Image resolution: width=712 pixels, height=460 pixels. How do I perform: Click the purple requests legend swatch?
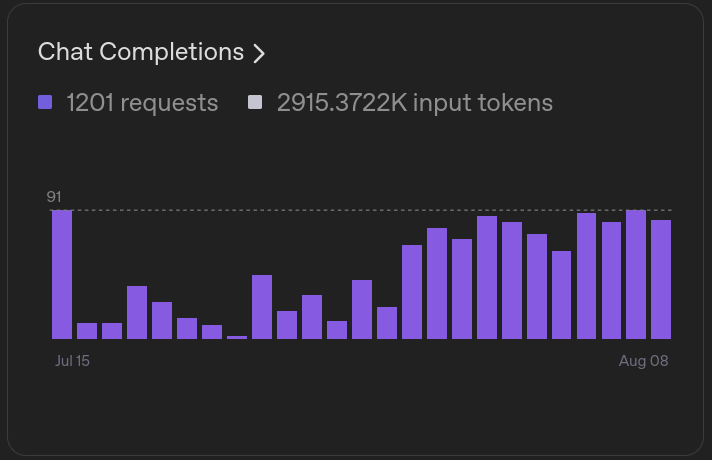point(45,102)
